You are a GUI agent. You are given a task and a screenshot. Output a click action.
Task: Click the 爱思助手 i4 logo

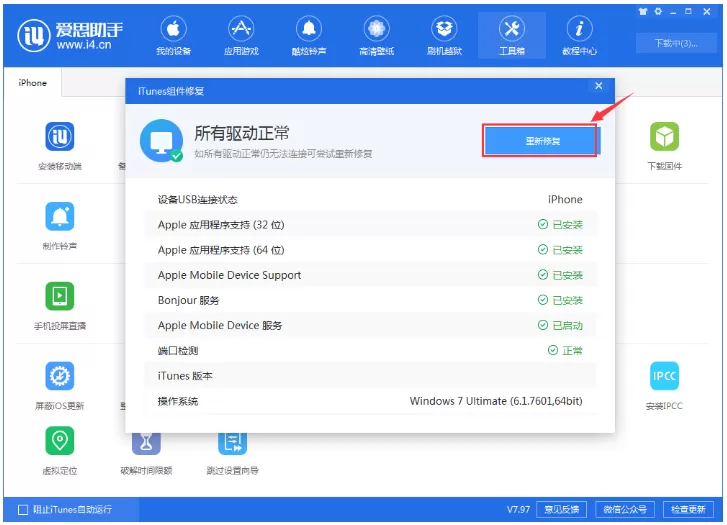click(x=70, y=36)
